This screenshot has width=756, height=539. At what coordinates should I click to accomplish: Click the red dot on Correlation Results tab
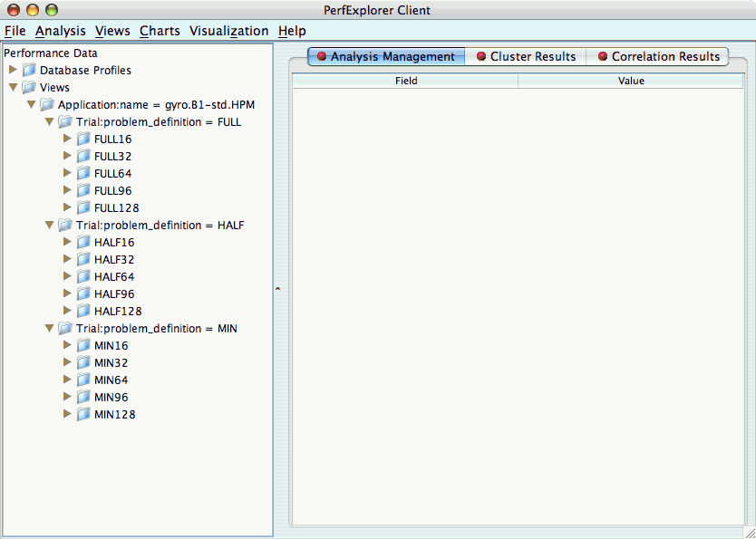tap(603, 57)
